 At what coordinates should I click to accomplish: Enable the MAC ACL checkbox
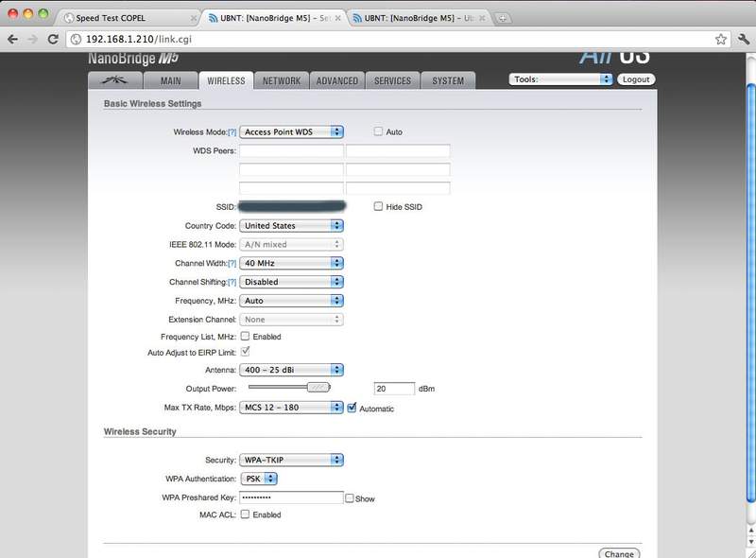[x=245, y=514]
